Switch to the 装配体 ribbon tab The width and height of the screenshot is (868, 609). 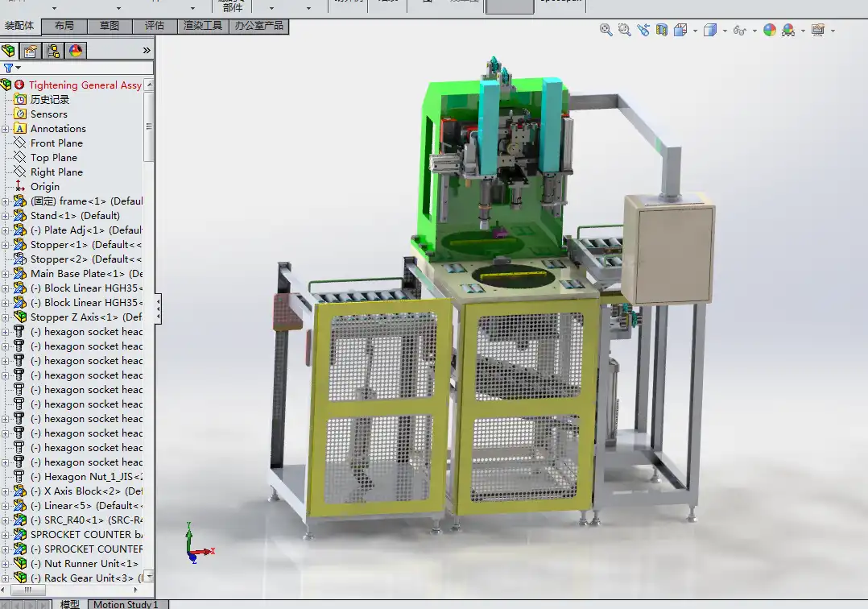coord(19,26)
